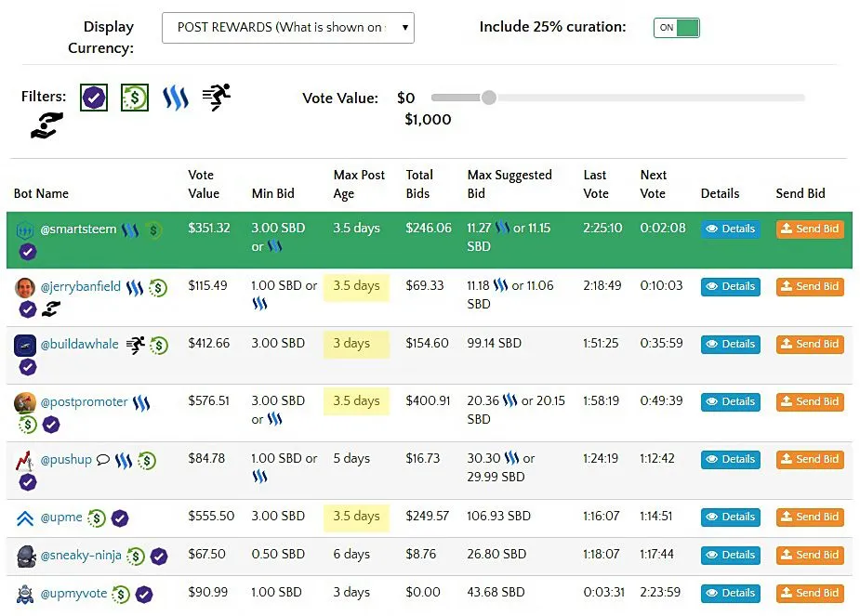Open the @jerrybanfield bot profile link

[81, 286]
